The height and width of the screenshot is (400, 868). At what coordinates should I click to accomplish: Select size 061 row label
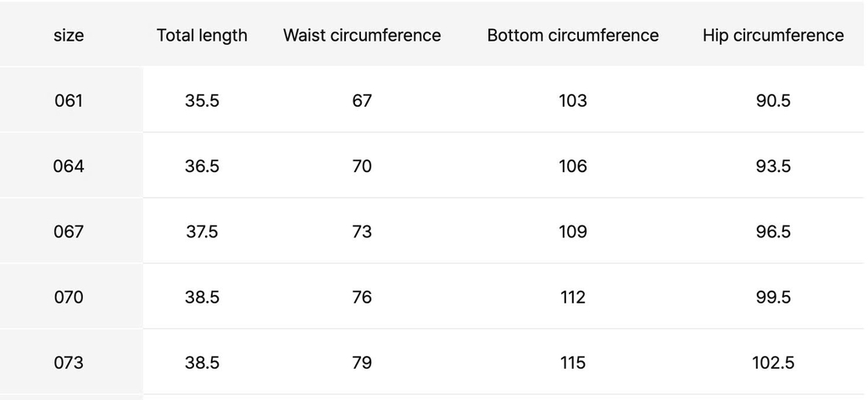[x=69, y=101]
